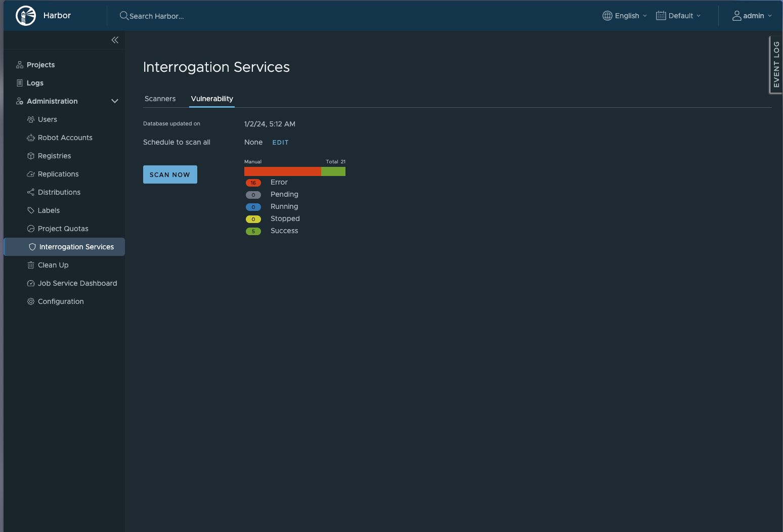Open Logs in the sidebar
783x532 pixels.
click(35, 83)
